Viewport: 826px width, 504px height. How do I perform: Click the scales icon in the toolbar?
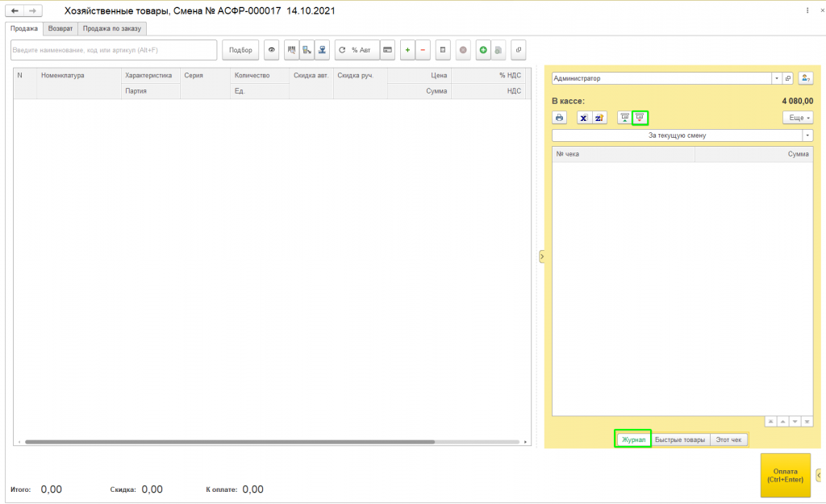(322, 50)
